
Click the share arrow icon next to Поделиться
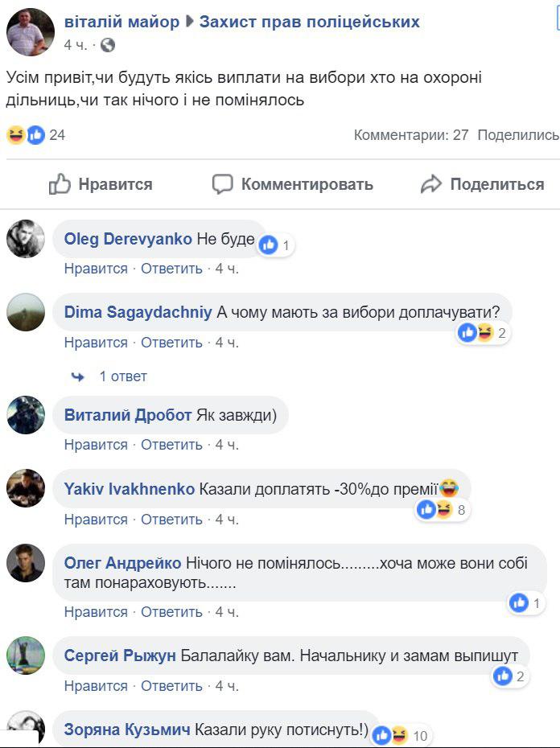coord(431,184)
